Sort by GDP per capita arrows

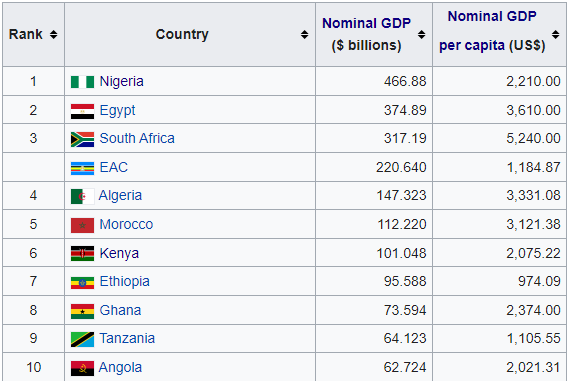[555, 34]
